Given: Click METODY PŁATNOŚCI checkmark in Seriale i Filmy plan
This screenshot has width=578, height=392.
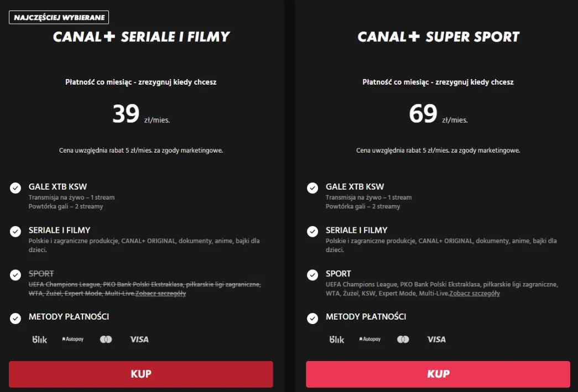Looking at the screenshot, I should (15, 318).
